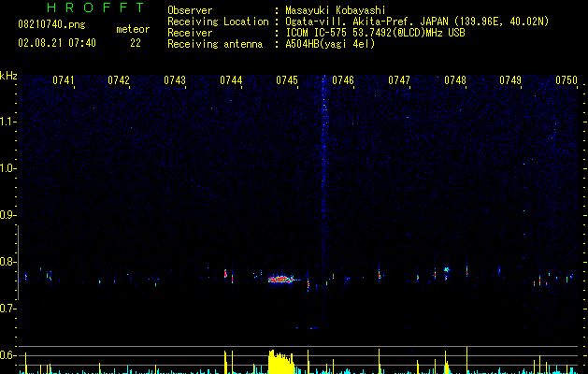Click the 0744 time marker
Image resolution: width=588 pixels, height=374 pixels.
(231, 80)
